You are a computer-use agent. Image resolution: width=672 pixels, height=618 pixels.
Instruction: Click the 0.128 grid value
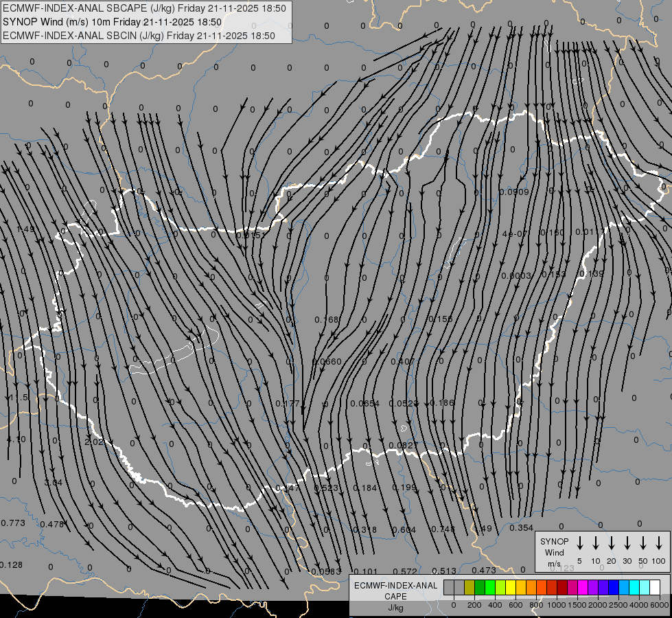tap(11, 565)
